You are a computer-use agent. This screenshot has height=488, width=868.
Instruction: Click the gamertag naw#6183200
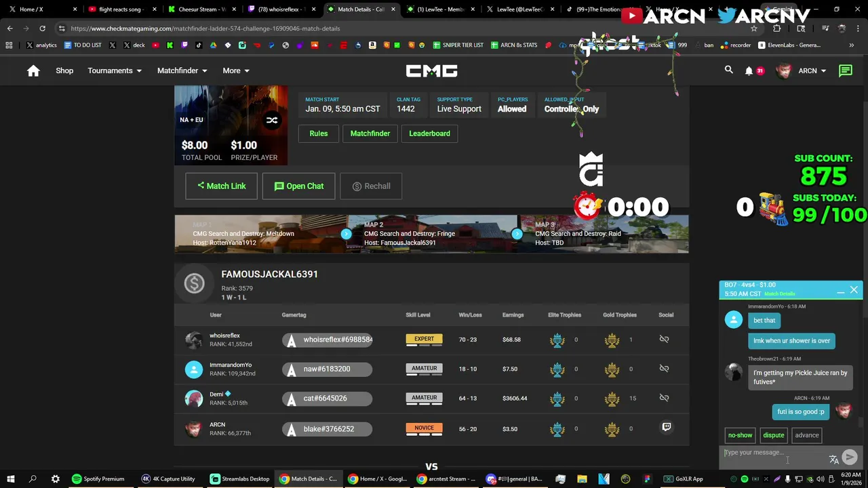click(327, 369)
